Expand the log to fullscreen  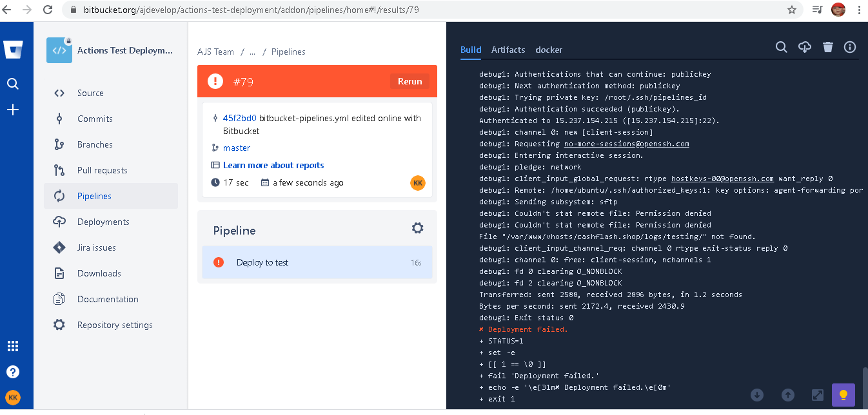pos(817,394)
